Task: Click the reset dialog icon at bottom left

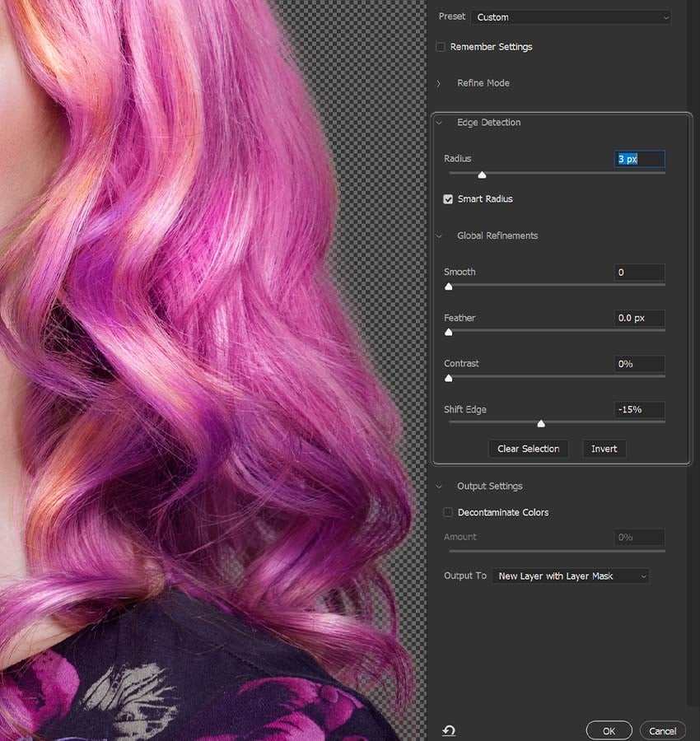Action: tap(449, 729)
